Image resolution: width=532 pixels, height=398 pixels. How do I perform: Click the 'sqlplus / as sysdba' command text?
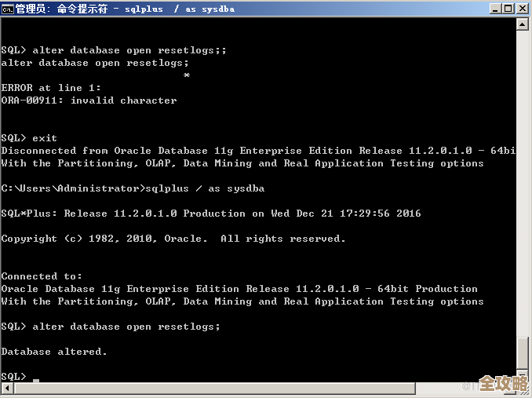[208, 188]
